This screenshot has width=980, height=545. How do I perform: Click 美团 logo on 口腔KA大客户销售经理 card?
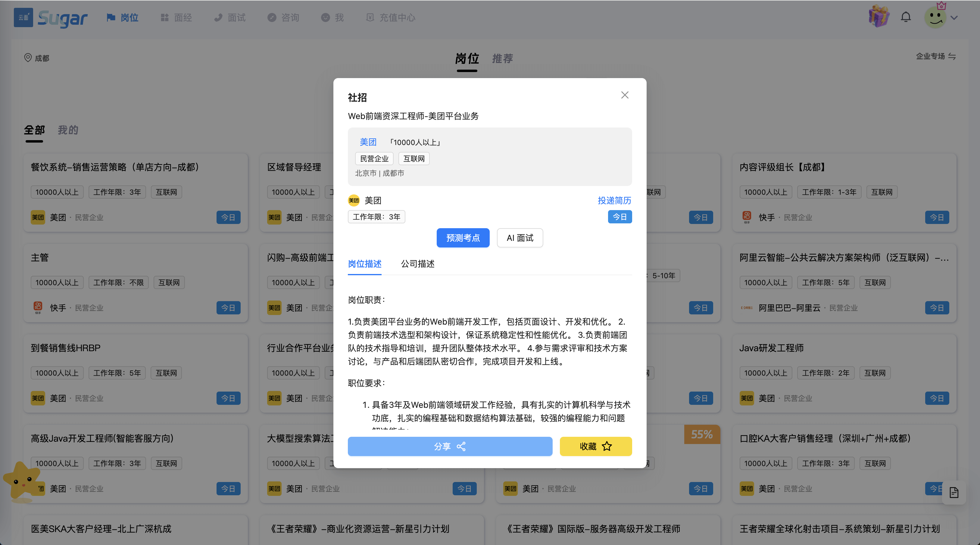coord(747,488)
